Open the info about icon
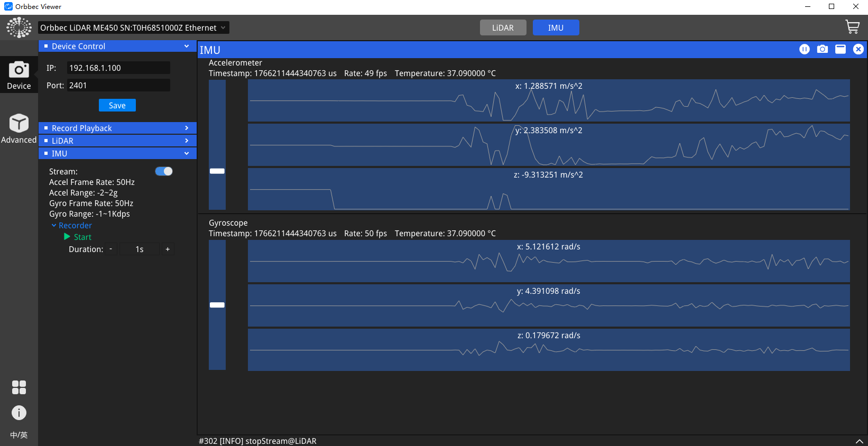 click(19, 413)
